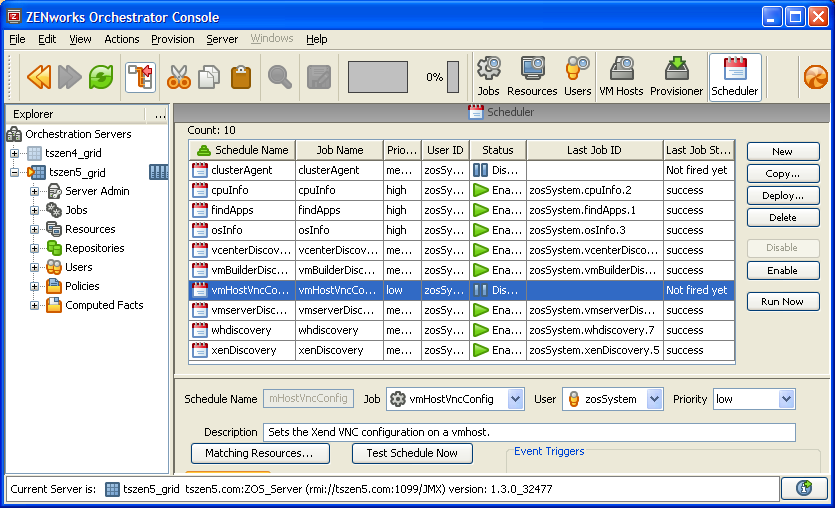Open the Help menu

click(316, 39)
